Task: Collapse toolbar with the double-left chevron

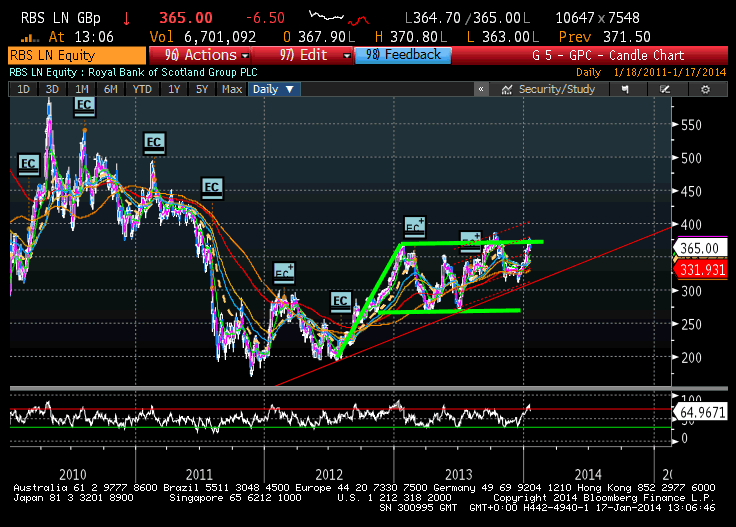Action: (481, 89)
